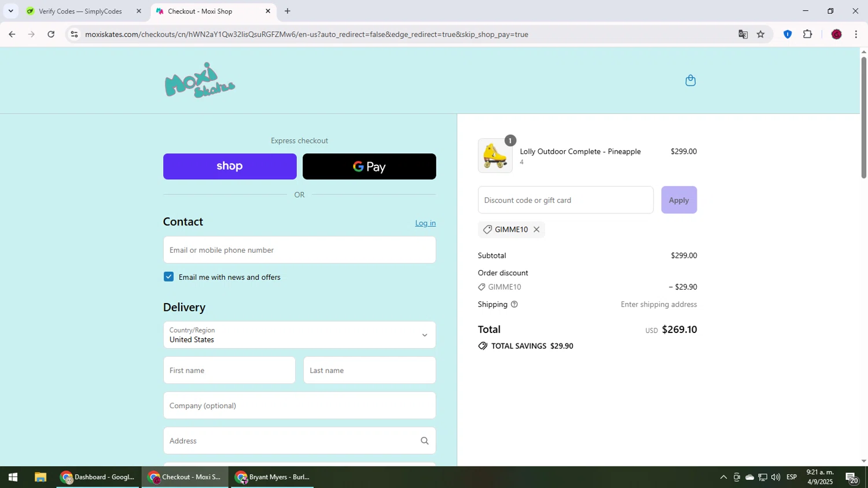Image resolution: width=868 pixels, height=488 pixels.
Task: Open the Bitwarden shield extension icon
Action: click(787, 34)
